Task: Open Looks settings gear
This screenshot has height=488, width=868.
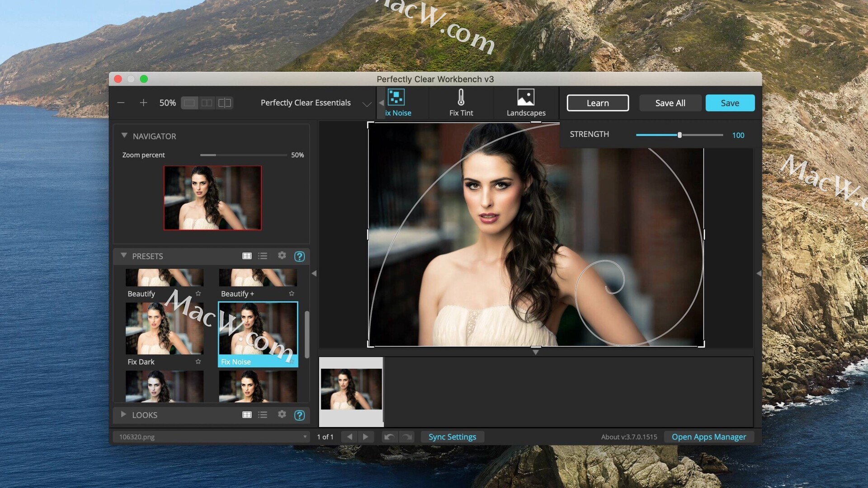Action: [x=282, y=414]
